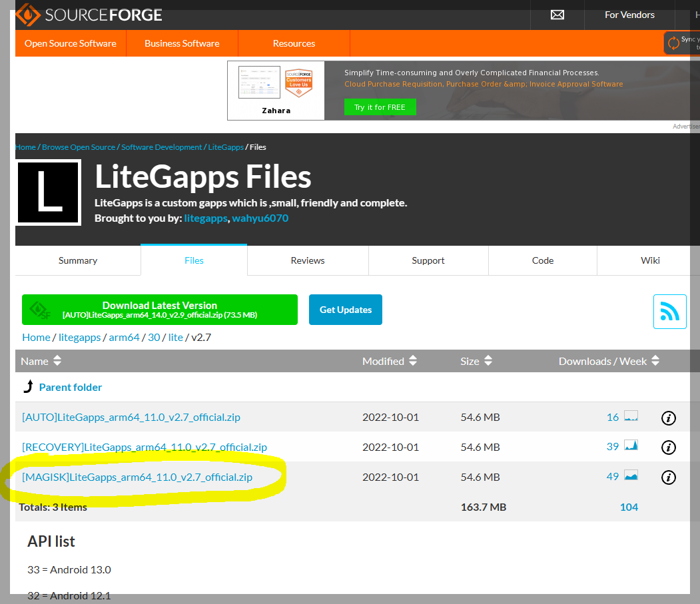The height and width of the screenshot is (604, 700).
Task: Open info icon for AUTO LiteGapps zip
Action: (x=668, y=418)
